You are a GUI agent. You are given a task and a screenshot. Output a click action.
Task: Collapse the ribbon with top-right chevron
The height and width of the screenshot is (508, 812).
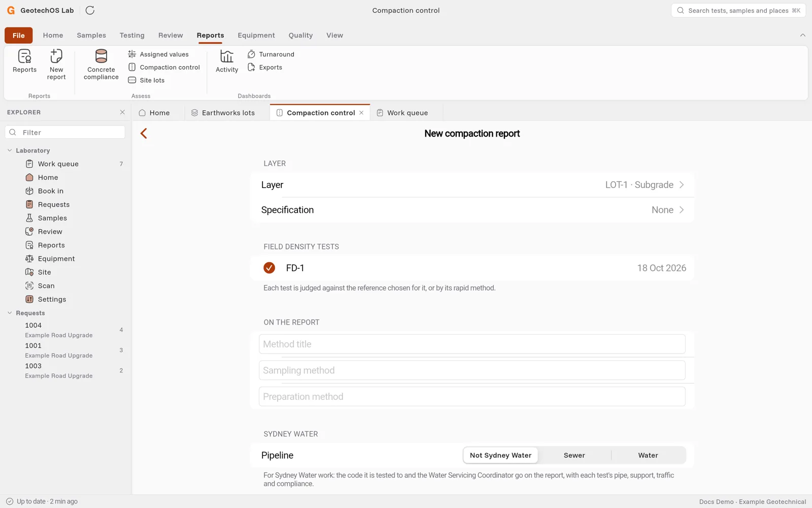click(x=802, y=35)
